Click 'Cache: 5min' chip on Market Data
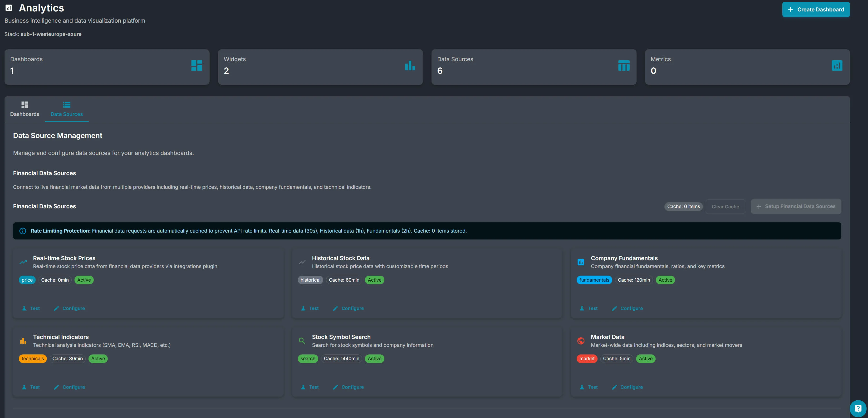 pyautogui.click(x=617, y=359)
